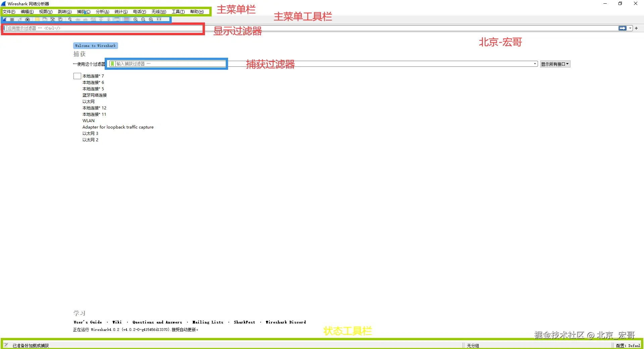644x349 pixels.
Task: Apply the display filter with the blue arrow
Action: click(623, 28)
